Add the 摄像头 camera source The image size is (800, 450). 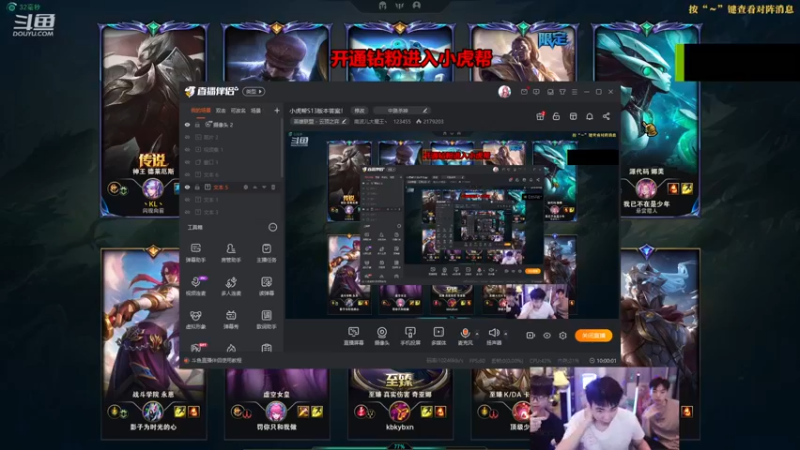(x=382, y=336)
